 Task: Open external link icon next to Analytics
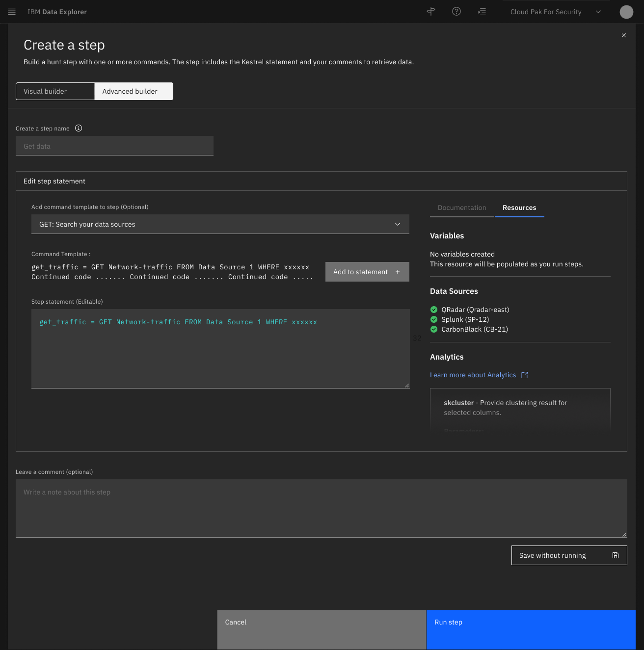click(x=525, y=375)
